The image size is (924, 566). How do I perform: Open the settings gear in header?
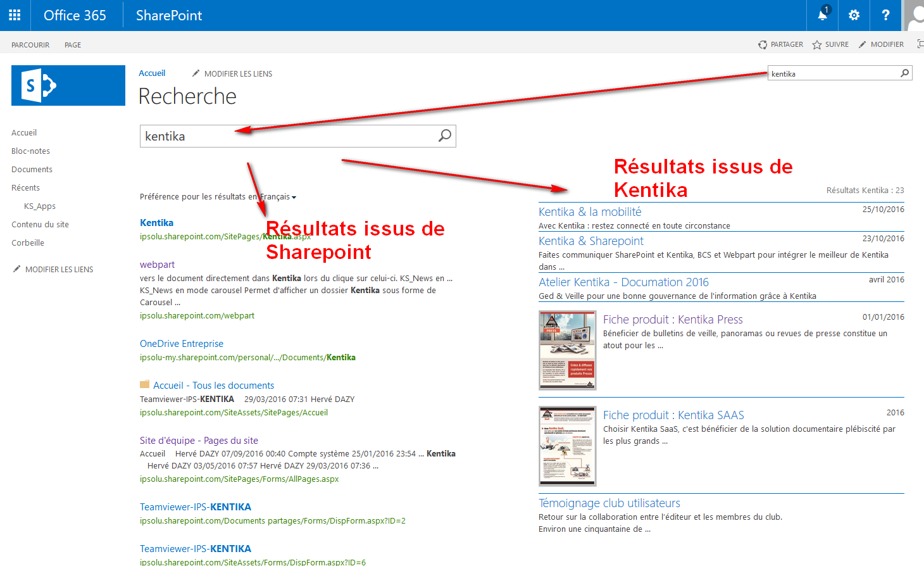[854, 15]
